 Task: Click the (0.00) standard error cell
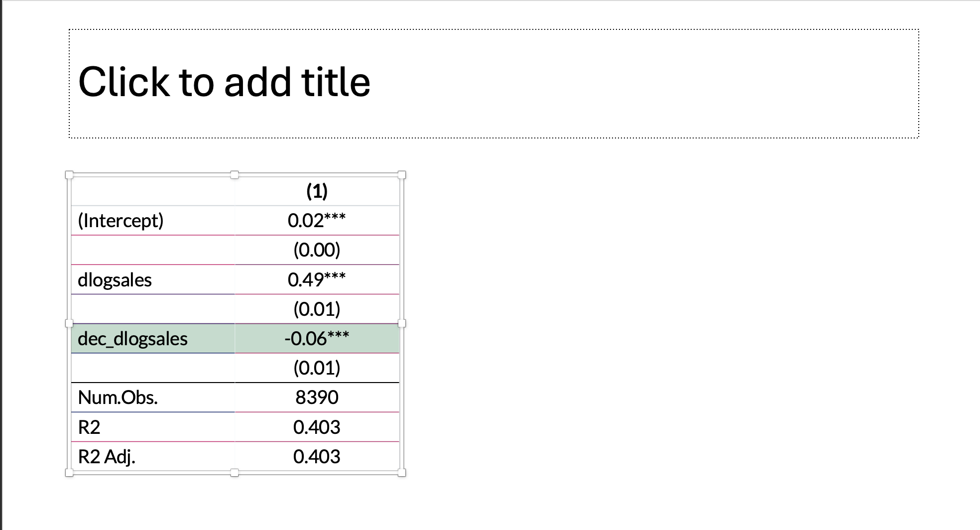click(x=317, y=250)
